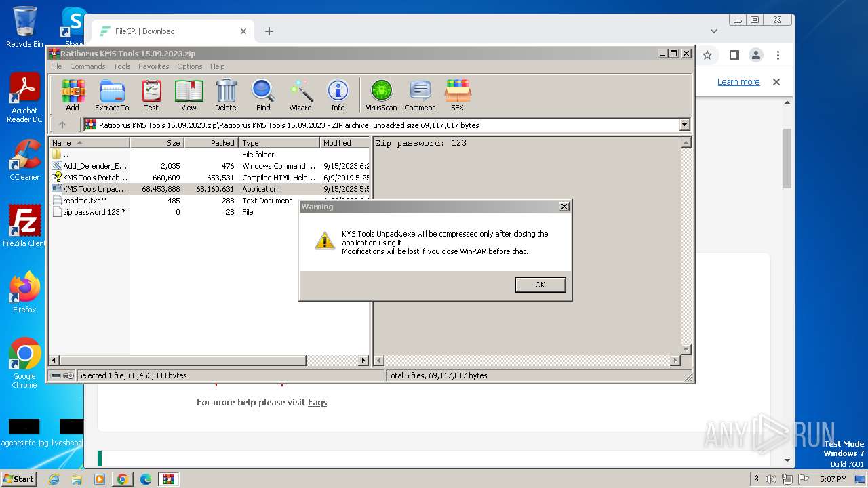Sort file list by Name column
Viewport: 868px width, 488px height.
point(89,142)
